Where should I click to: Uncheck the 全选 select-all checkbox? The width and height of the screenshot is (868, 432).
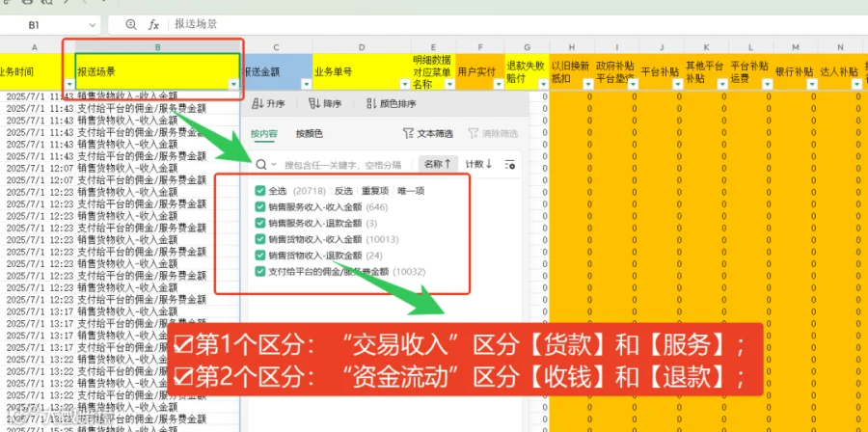tap(260, 191)
